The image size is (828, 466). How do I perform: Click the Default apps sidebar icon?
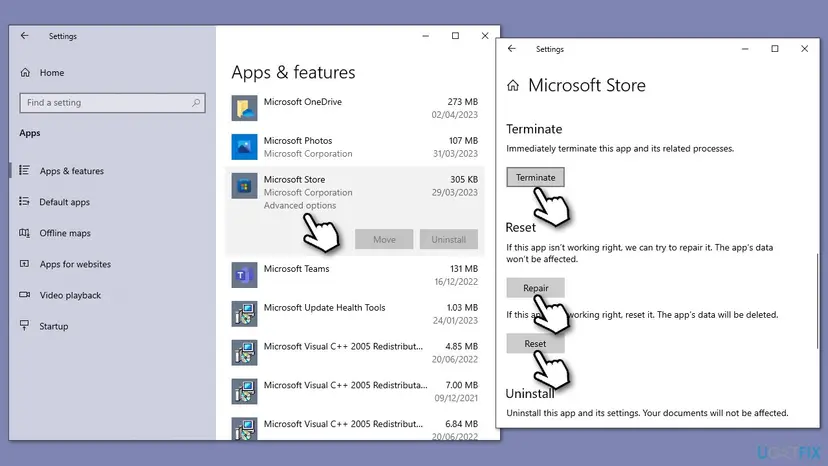24,201
